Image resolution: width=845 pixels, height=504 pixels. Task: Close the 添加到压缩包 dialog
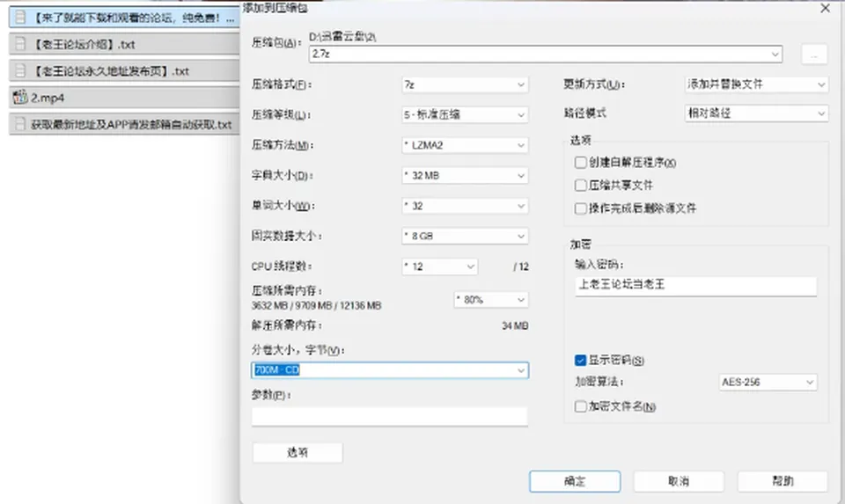point(825,9)
